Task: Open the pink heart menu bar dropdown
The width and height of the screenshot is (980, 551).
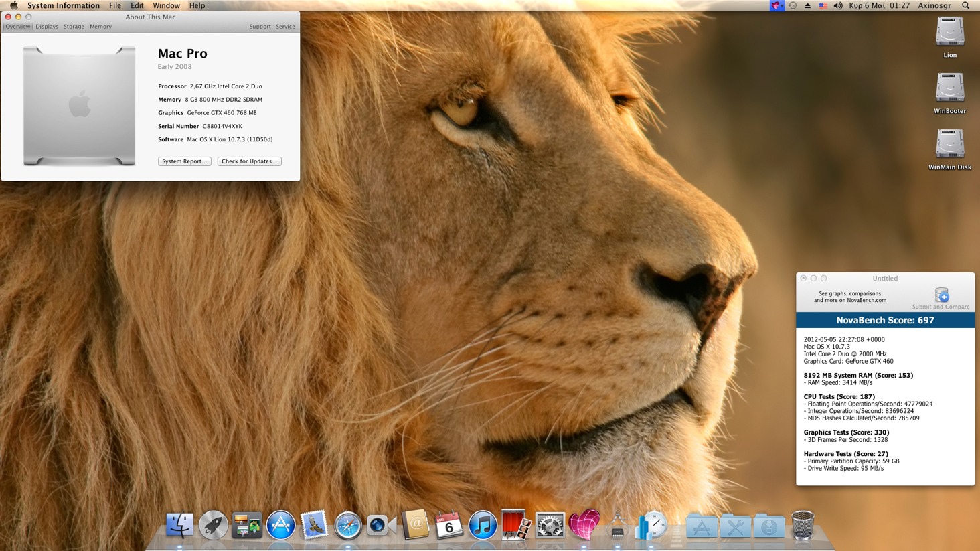Action: [777, 5]
